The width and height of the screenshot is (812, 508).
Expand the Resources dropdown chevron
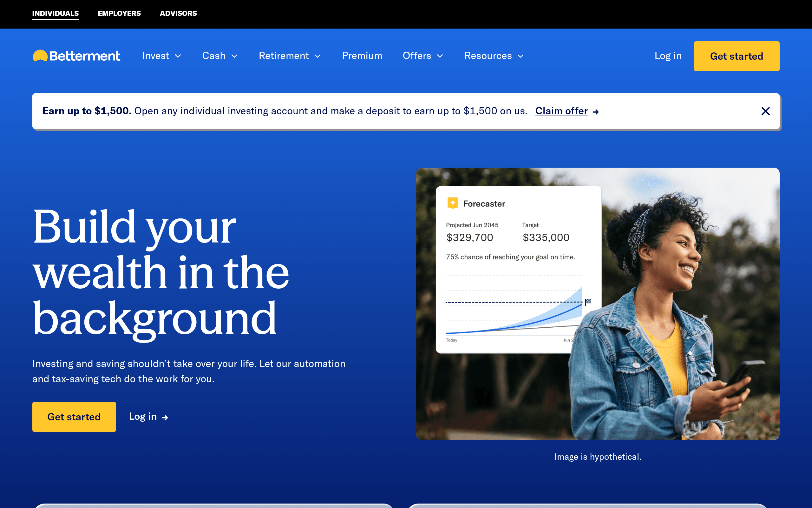pos(521,56)
